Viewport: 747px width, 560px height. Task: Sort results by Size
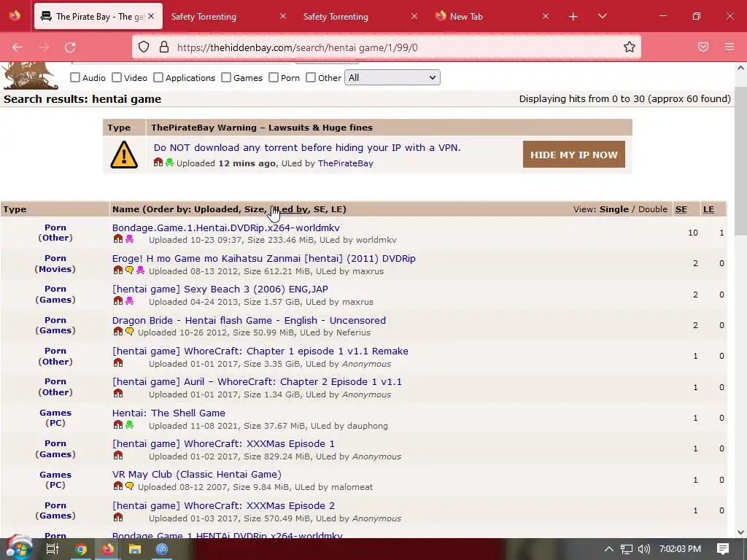(255, 209)
